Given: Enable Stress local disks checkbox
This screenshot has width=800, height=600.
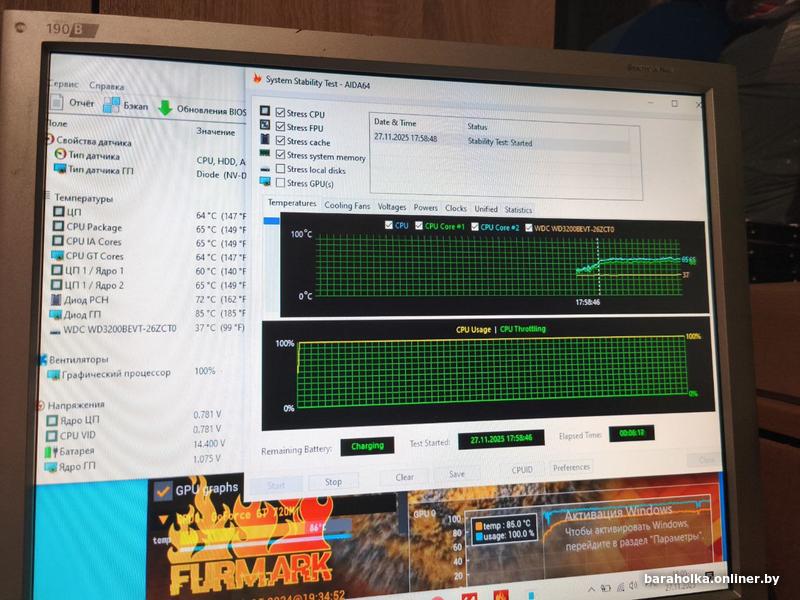Looking at the screenshot, I should point(280,168).
